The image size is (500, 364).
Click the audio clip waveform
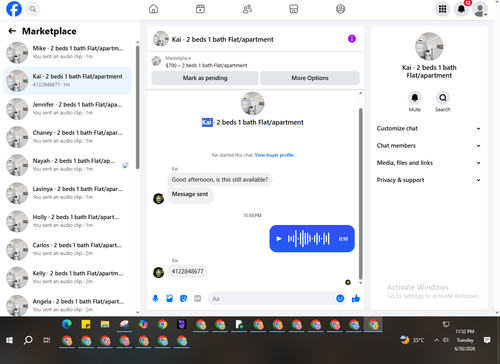pyautogui.click(x=309, y=239)
